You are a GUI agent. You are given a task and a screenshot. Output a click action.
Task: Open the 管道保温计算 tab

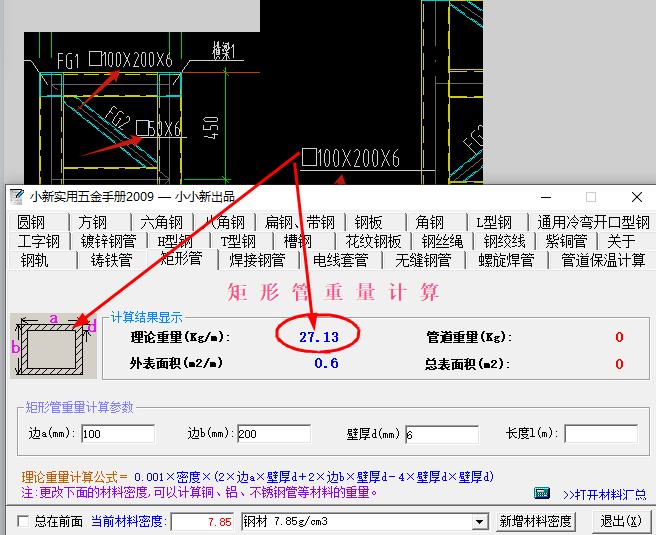(602, 260)
